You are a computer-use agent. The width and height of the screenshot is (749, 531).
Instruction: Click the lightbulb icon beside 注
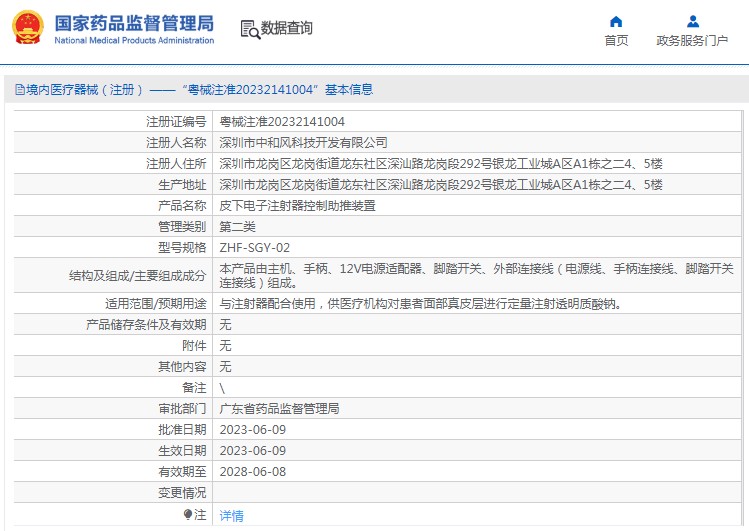tap(188, 514)
